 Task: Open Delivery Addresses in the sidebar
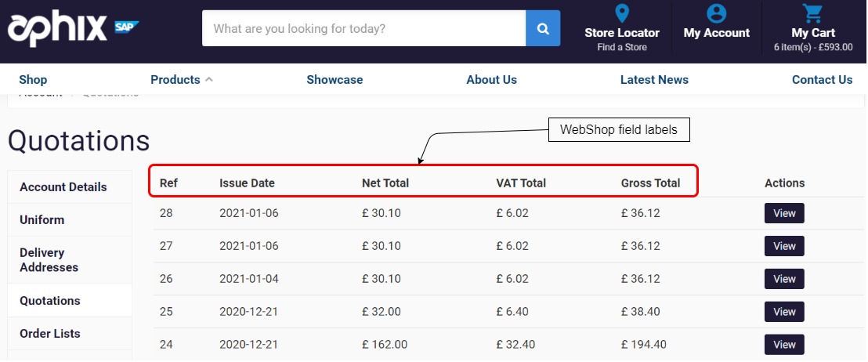[x=49, y=260]
